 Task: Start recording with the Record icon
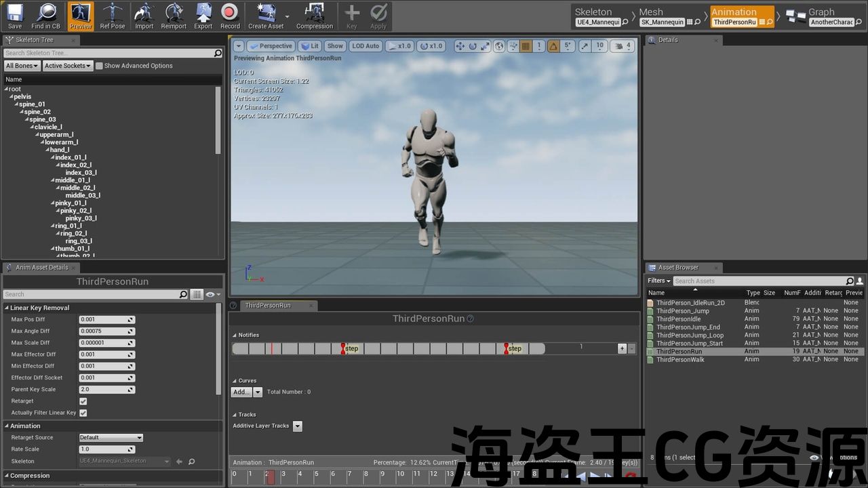click(x=230, y=16)
